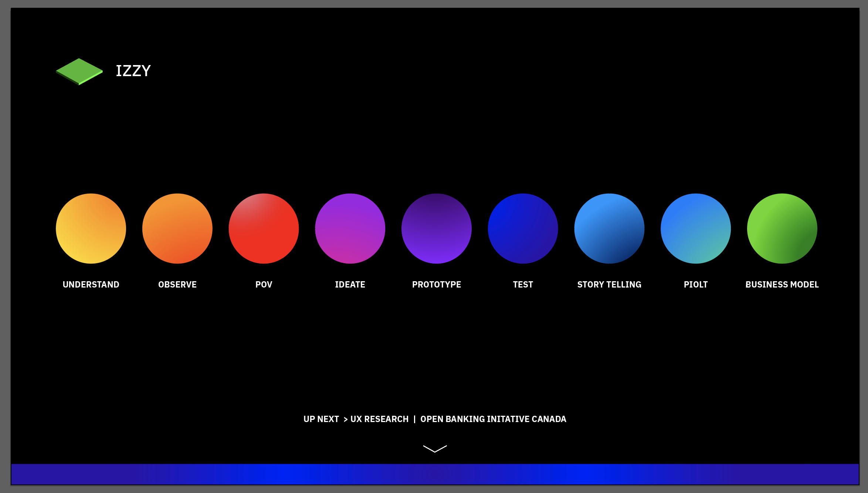868x493 pixels.
Task: Click the IZZY title text
Action: tap(133, 71)
